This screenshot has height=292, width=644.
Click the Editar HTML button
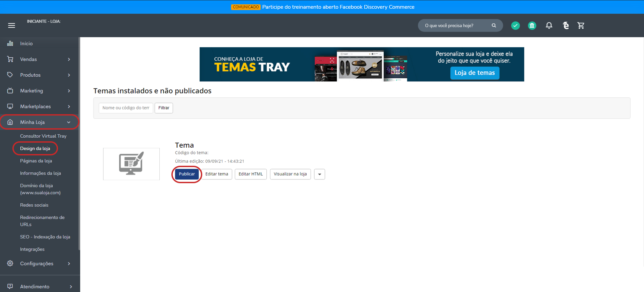[x=251, y=174]
